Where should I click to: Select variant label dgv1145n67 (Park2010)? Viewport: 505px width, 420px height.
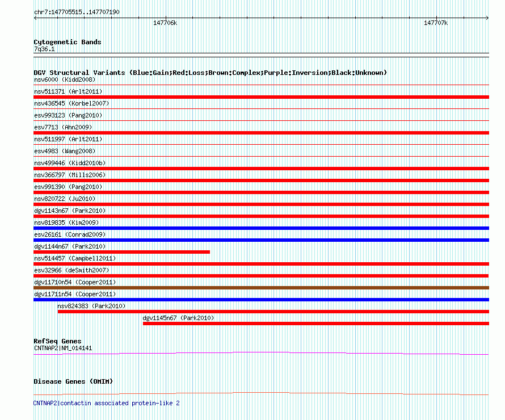pos(178,318)
